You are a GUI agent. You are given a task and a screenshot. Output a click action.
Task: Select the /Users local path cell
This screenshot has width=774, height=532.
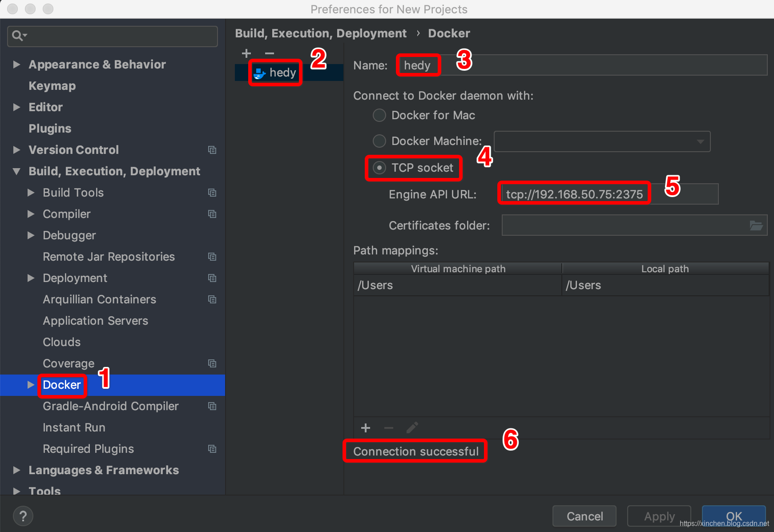tap(665, 285)
